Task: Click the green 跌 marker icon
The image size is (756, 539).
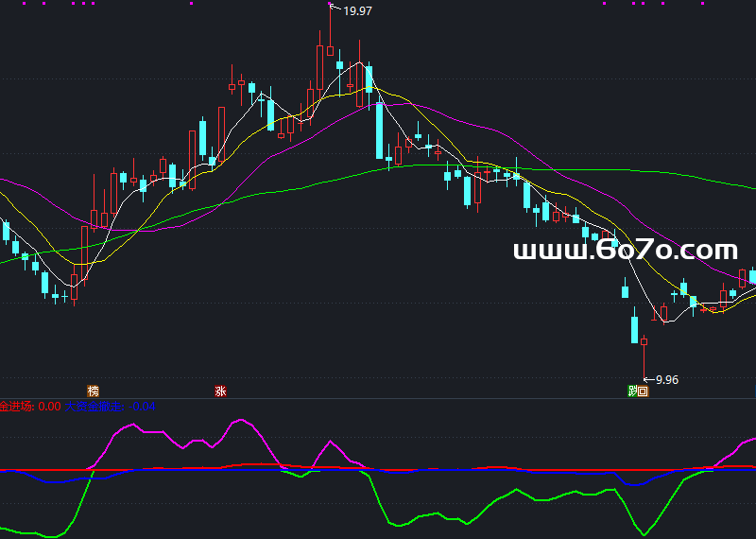Action: tap(633, 391)
